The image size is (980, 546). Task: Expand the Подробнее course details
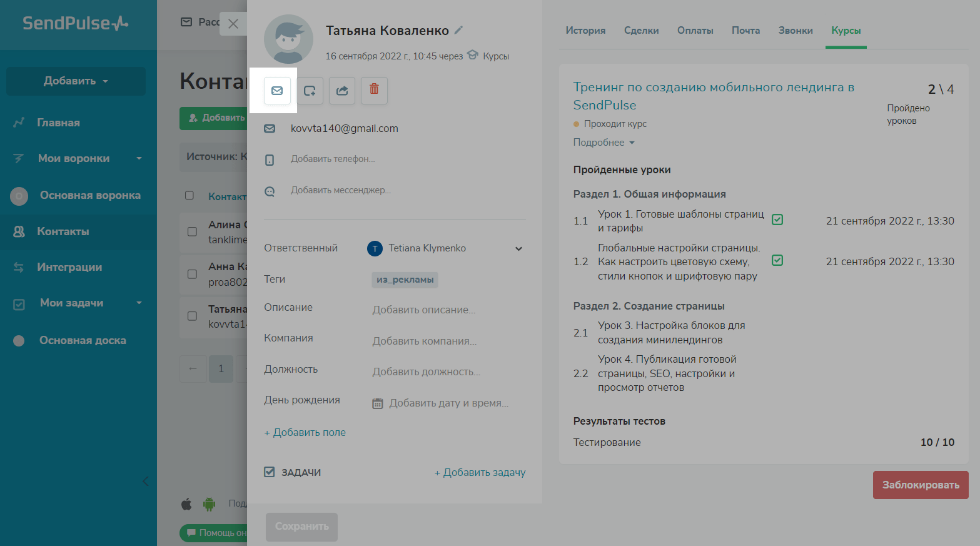(x=604, y=143)
